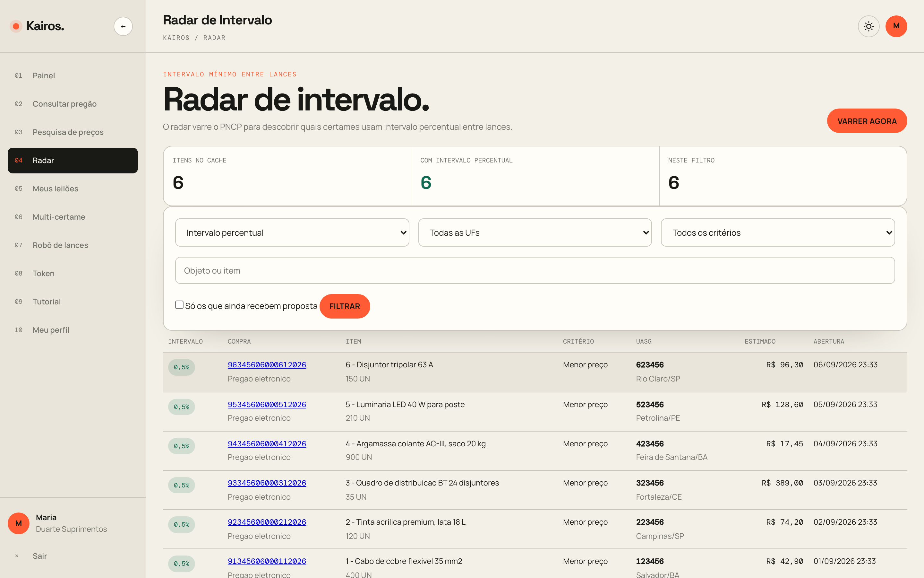Log out using Sair
This screenshot has width=924, height=578.
click(73, 556)
